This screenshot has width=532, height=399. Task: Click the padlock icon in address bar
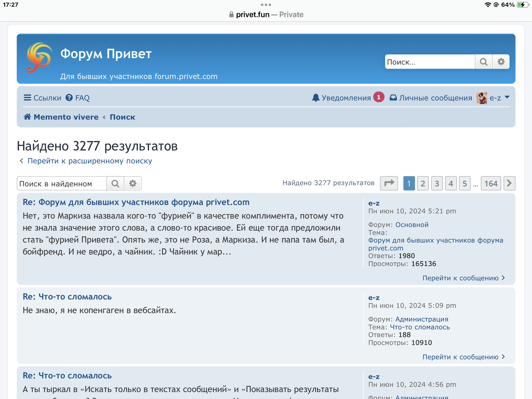[231, 15]
